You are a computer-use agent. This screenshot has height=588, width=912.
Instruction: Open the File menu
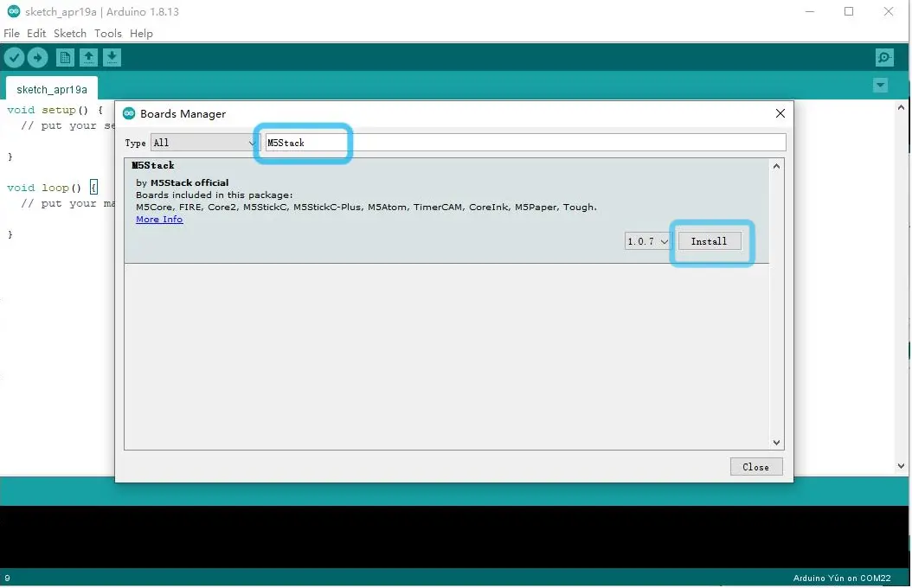point(11,33)
